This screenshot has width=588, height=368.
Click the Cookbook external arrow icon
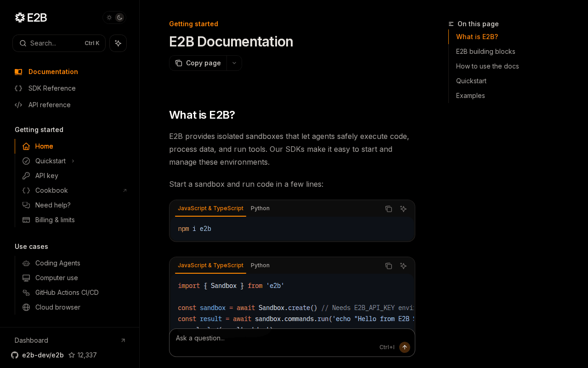[x=124, y=190]
